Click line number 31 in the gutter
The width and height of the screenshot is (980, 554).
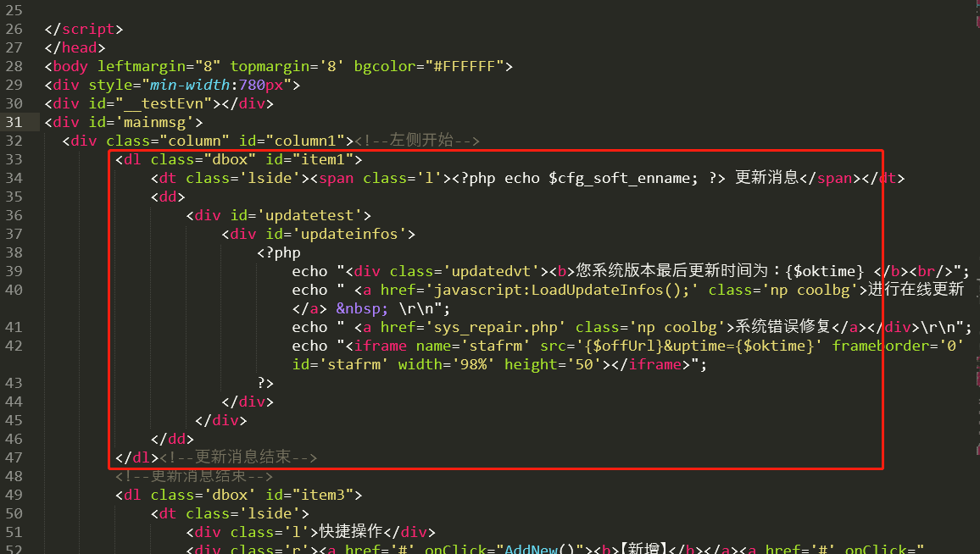[x=14, y=121]
